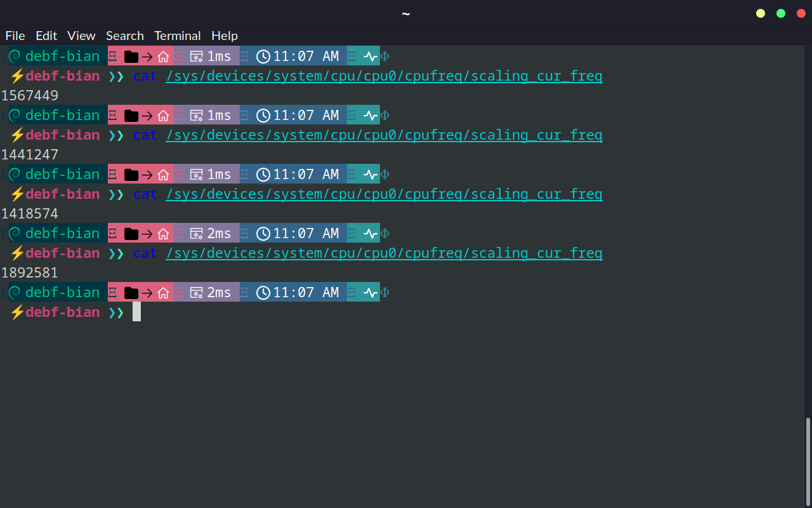The height and width of the screenshot is (508, 812).
Task: Open the Edit menu
Action: pos(46,36)
